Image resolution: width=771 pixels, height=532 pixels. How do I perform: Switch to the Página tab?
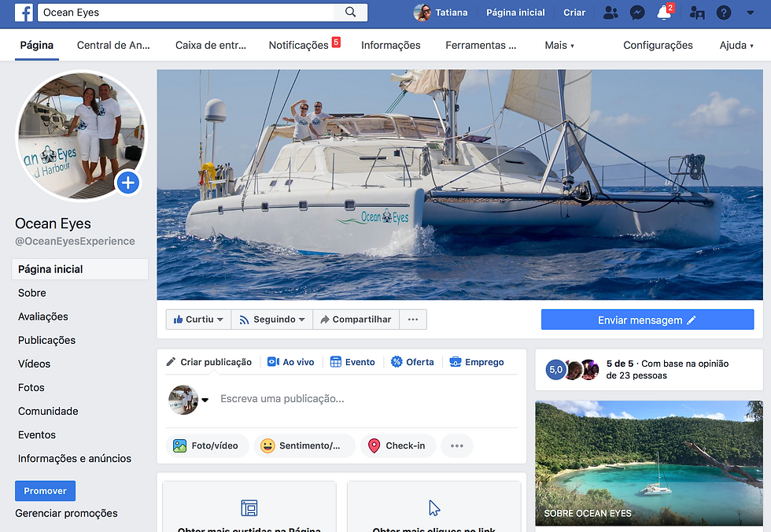point(37,45)
